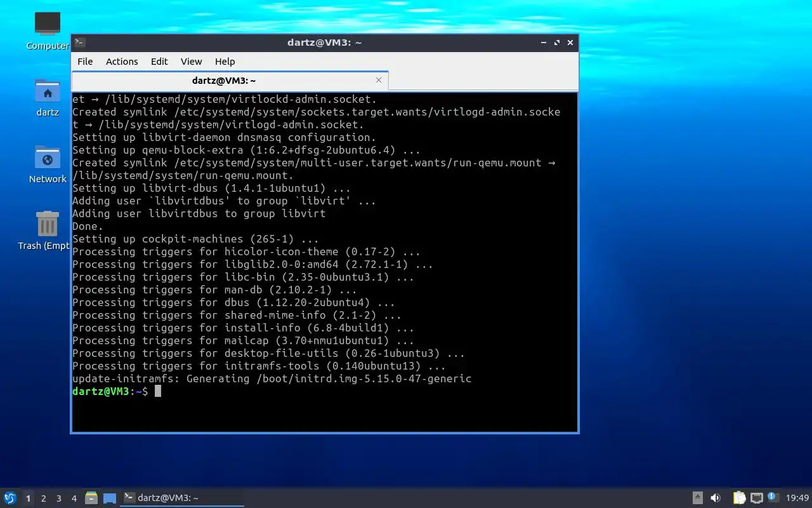Select the Network desktop icon
Image resolution: width=812 pixels, height=508 pixels.
click(x=48, y=164)
